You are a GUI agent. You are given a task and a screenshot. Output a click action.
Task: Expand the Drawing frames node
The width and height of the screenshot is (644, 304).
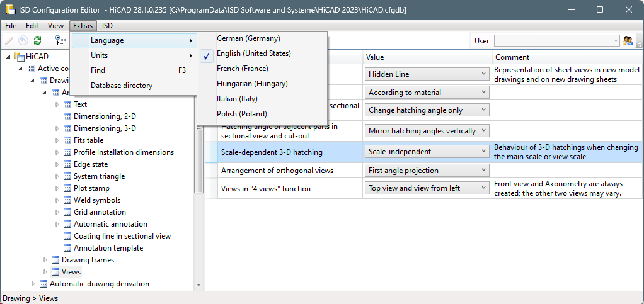tap(45, 260)
